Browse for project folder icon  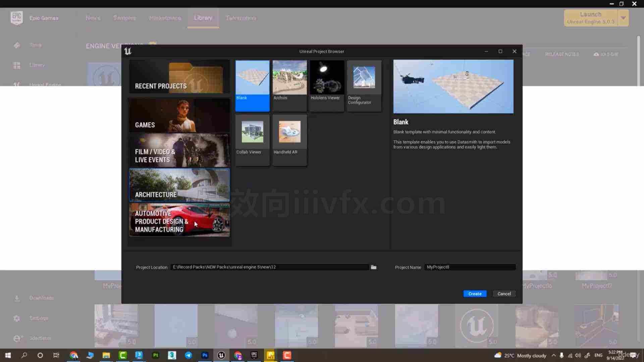pos(373,267)
